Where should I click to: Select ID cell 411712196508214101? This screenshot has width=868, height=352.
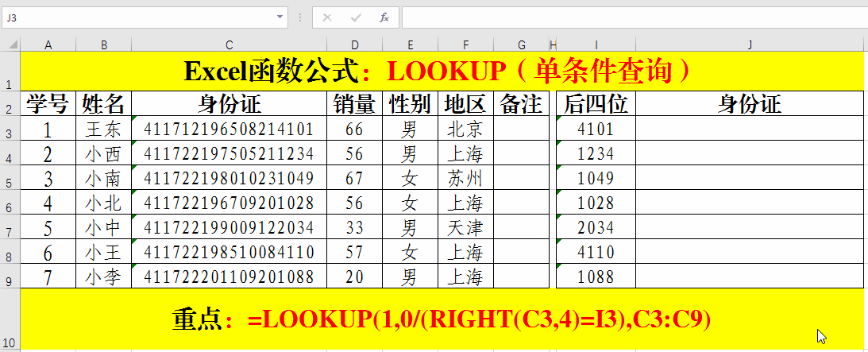pos(230,129)
